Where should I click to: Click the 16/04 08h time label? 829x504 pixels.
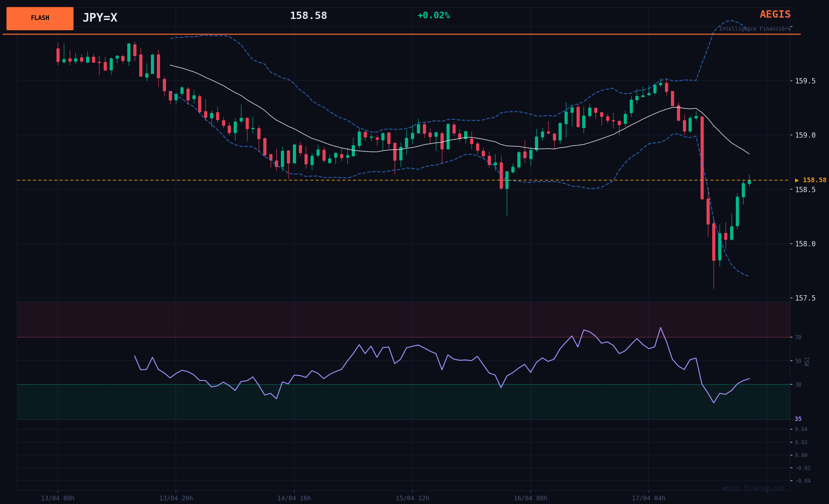(530, 498)
